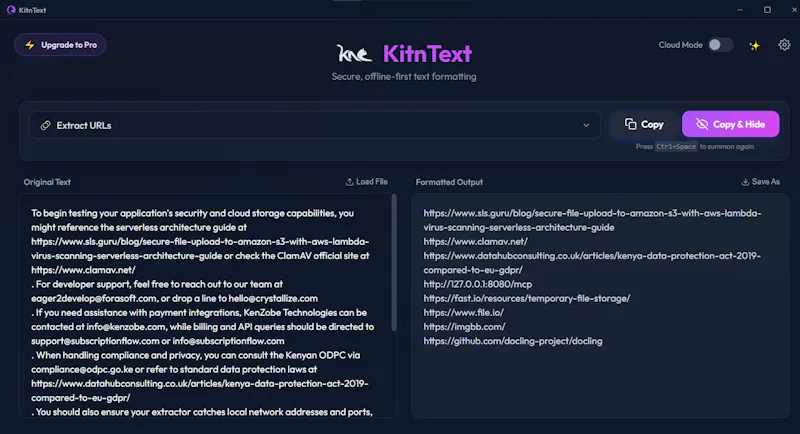
Task: Click the Save As download icon
Action: tap(745, 182)
